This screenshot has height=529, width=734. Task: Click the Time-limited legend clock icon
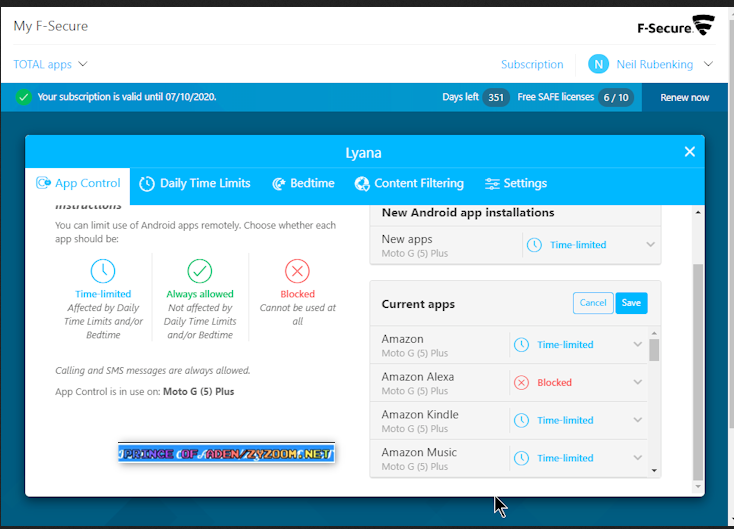[x=103, y=271]
